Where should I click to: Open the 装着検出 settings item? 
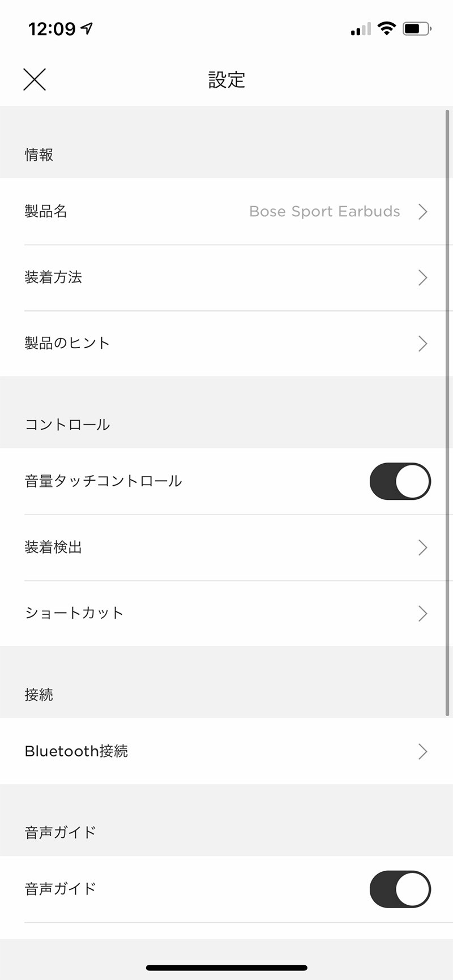pos(53,547)
